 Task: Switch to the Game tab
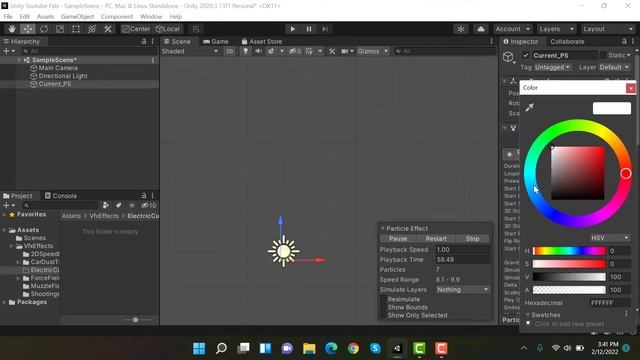[216, 42]
